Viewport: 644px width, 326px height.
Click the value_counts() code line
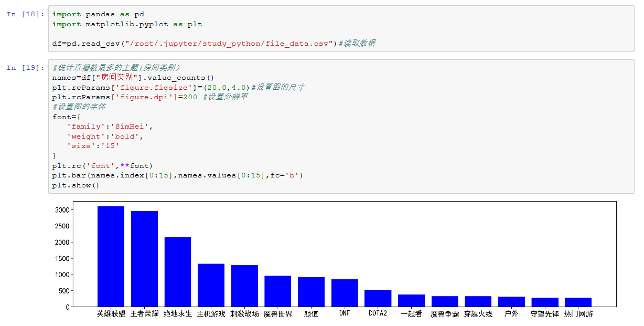coord(133,78)
